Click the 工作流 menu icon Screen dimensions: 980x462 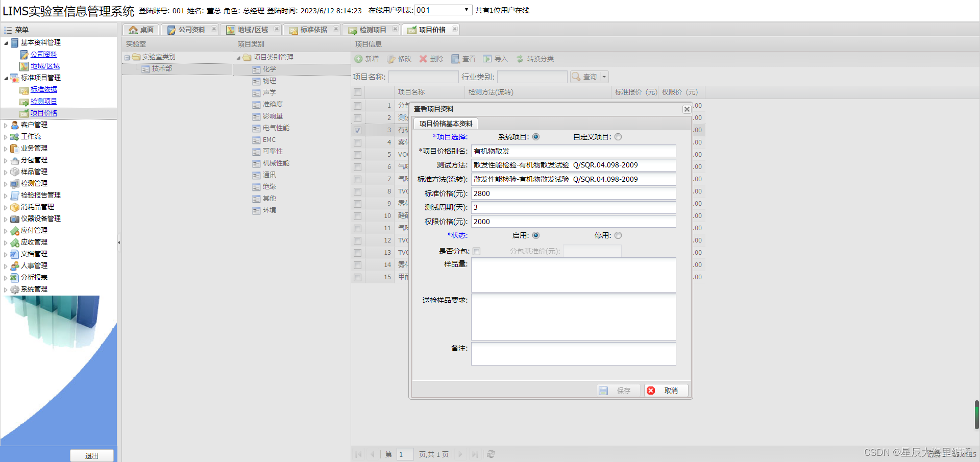pos(15,137)
